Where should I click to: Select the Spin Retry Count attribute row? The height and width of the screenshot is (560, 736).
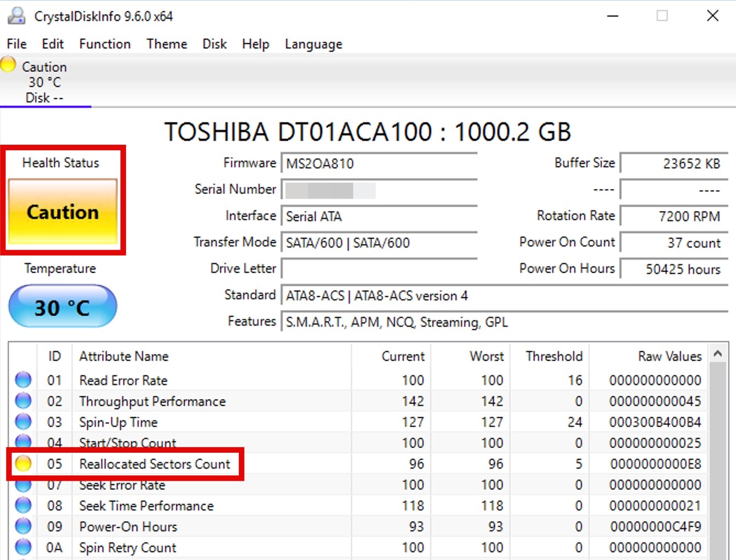359,547
